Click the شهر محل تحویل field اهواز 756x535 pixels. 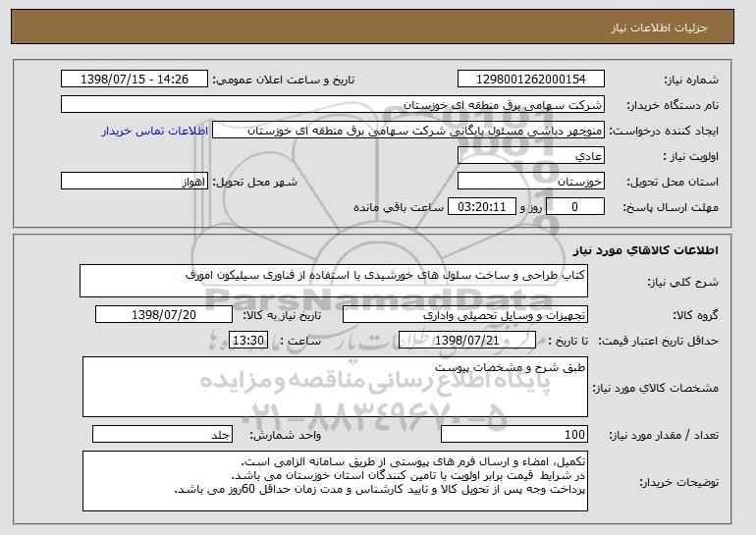tap(135, 182)
